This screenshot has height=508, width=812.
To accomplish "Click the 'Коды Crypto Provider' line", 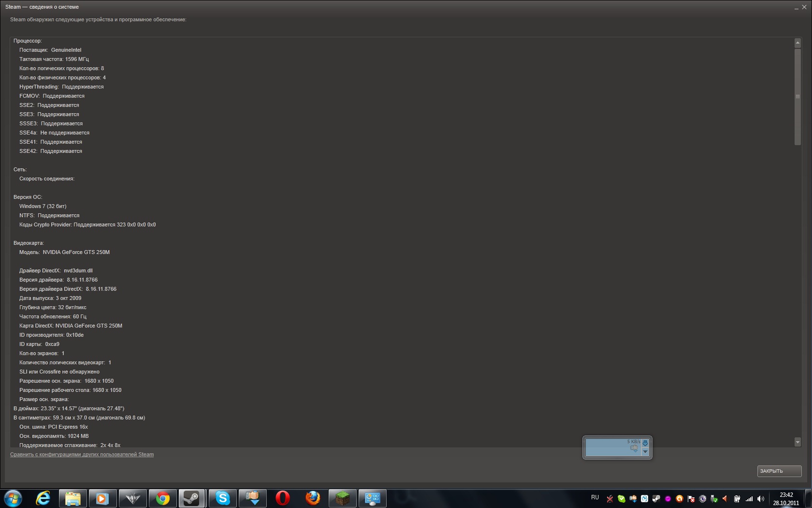I will pos(87,224).
